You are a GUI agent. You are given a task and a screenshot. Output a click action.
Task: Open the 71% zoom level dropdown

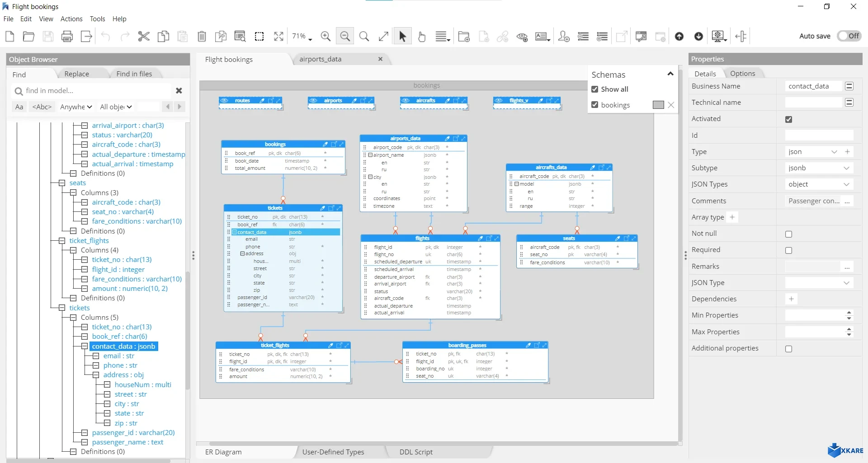pos(302,37)
